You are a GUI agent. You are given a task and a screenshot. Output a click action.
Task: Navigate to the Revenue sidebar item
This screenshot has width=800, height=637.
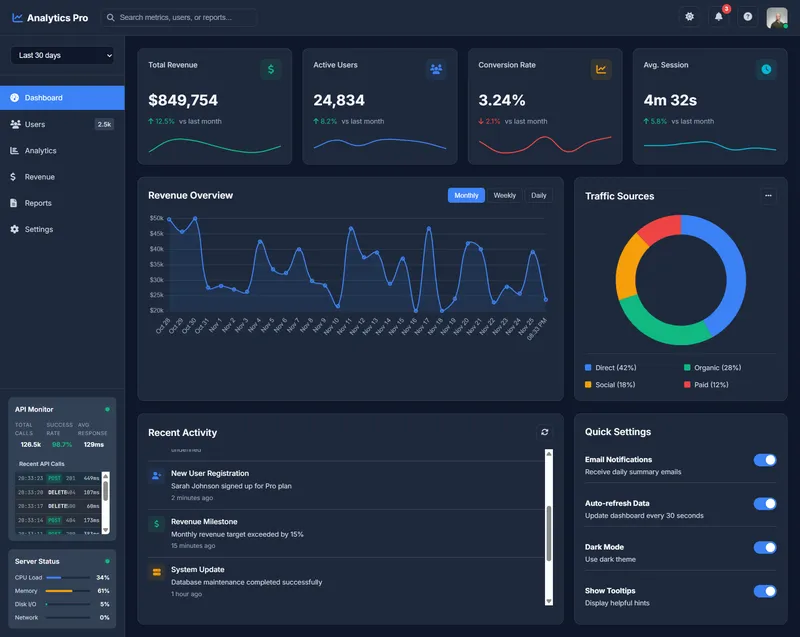click(x=40, y=177)
